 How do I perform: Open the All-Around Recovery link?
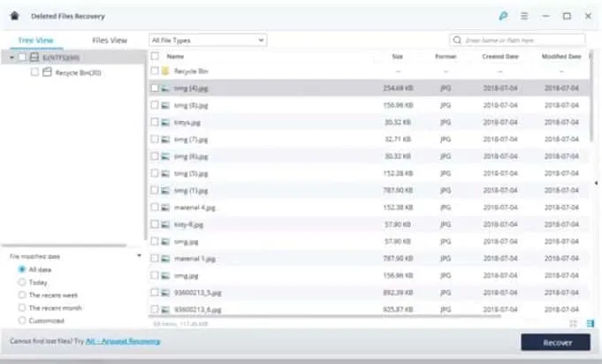click(x=123, y=341)
